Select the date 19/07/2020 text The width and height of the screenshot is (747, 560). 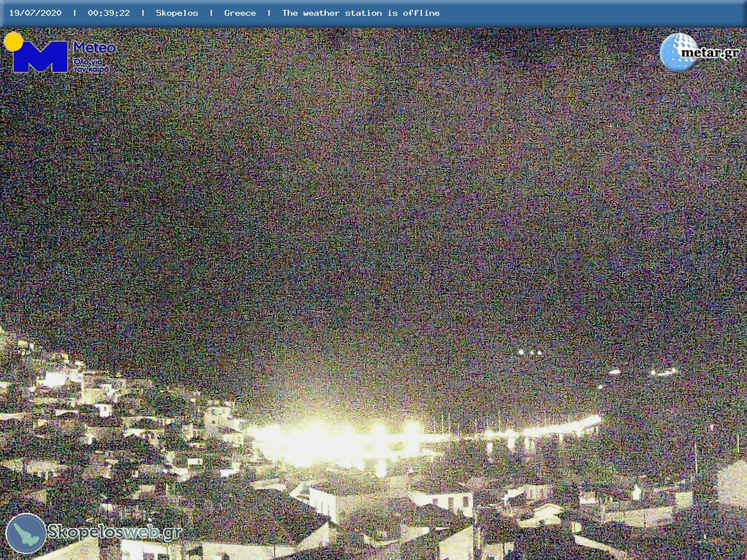click(x=35, y=13)
